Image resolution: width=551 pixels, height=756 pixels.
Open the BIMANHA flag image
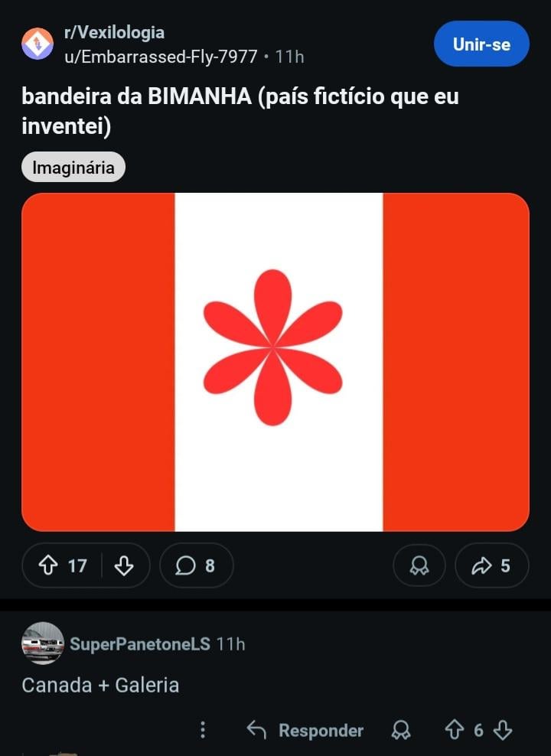click(275, 362)
